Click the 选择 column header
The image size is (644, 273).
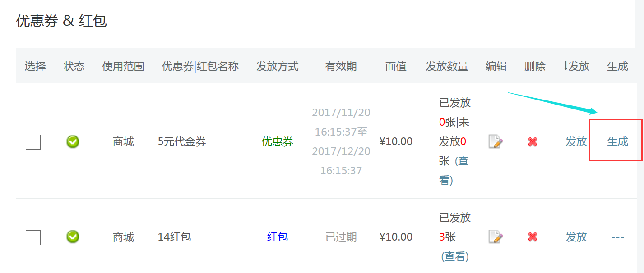click(35, 67)
